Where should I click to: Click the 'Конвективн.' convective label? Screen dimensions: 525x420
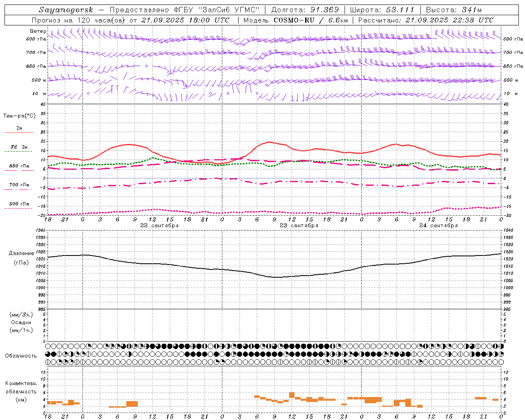tap(21, 383)
